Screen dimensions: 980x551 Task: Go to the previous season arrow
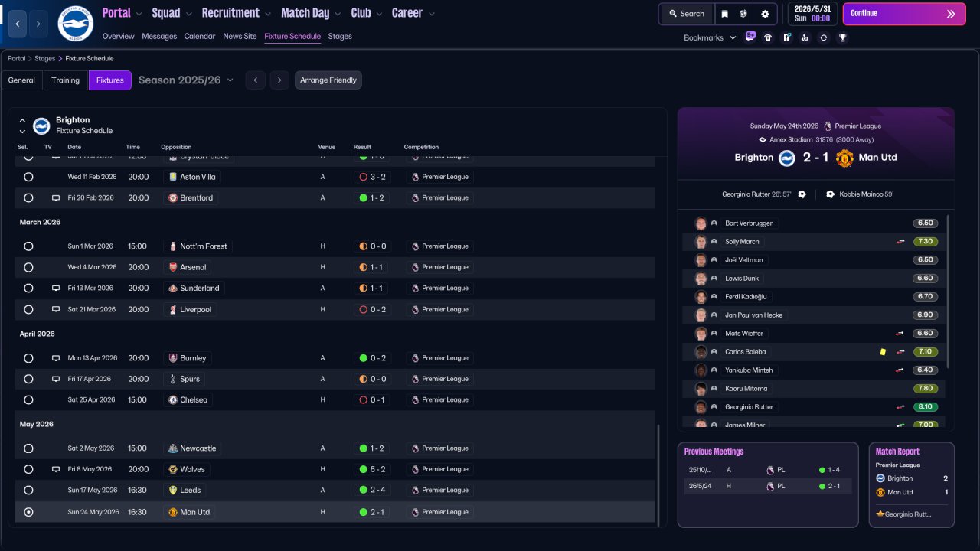point(256,80)
